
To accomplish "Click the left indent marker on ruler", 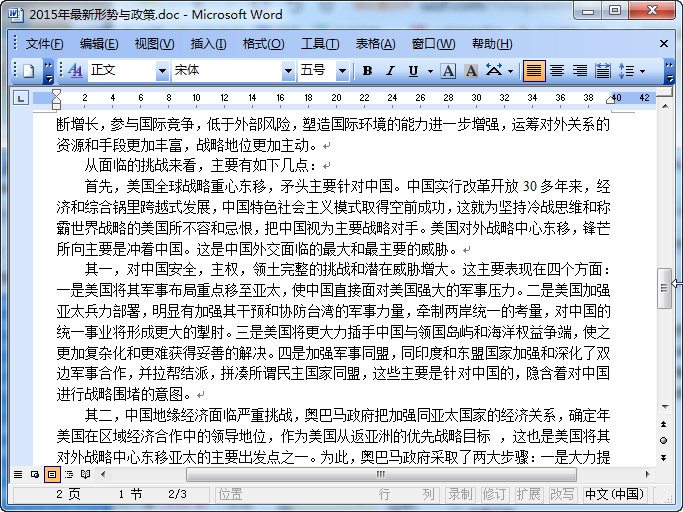I will click(56, 104).
